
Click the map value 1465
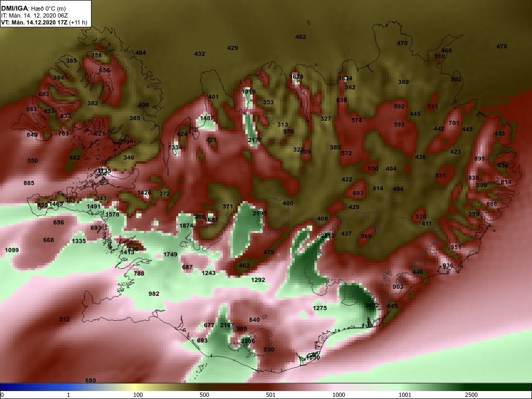(x=56, y=204)
